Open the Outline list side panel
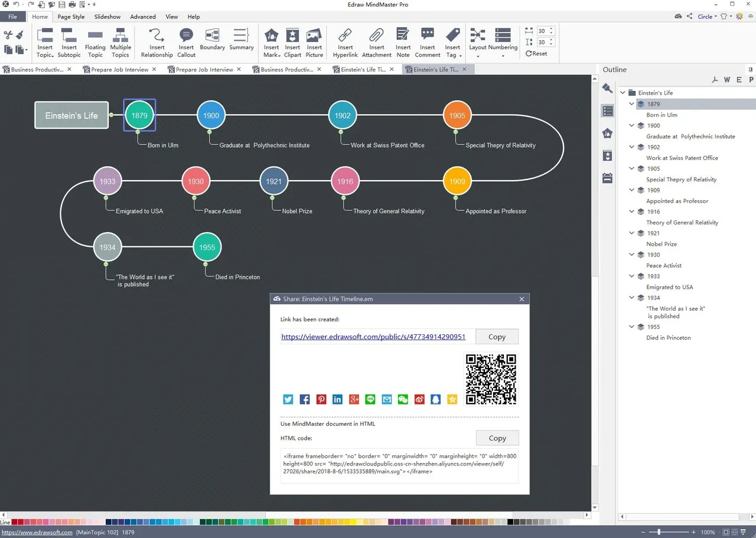 [x=607, y=110]
